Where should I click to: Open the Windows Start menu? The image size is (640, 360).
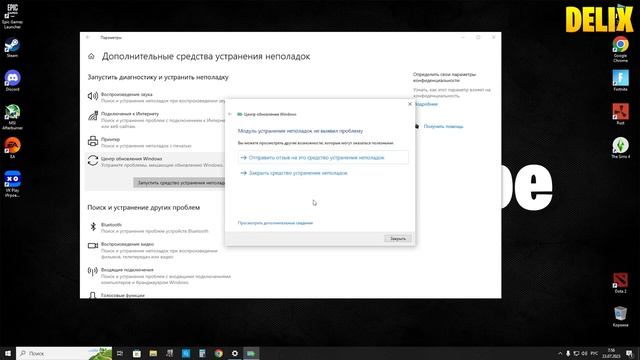coord(8,353)
